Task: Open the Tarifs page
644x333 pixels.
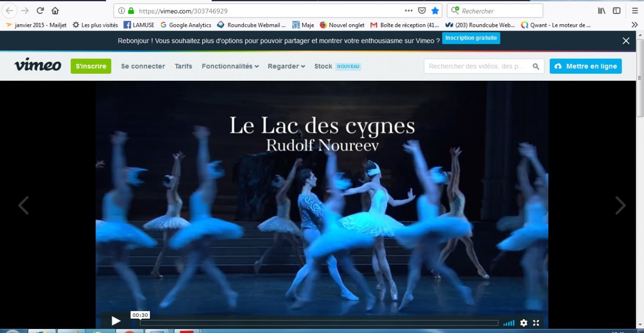Action: pyautogui.click(x=183, y=66)
